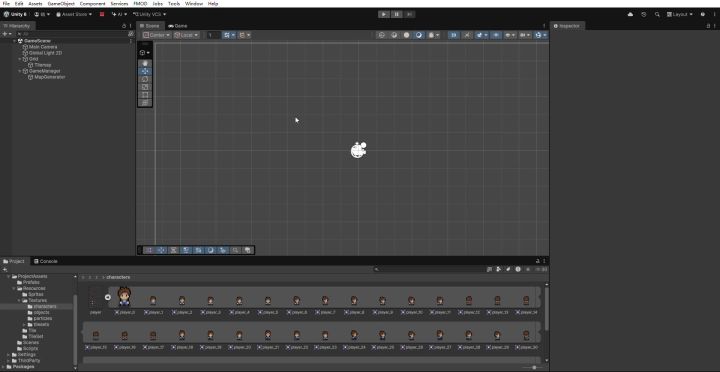Image resolution: width=720 pixels, height=372 pixels.
Task: Collapse the GameManager object in Hierarchy
Action: click(x=20, y=71)
